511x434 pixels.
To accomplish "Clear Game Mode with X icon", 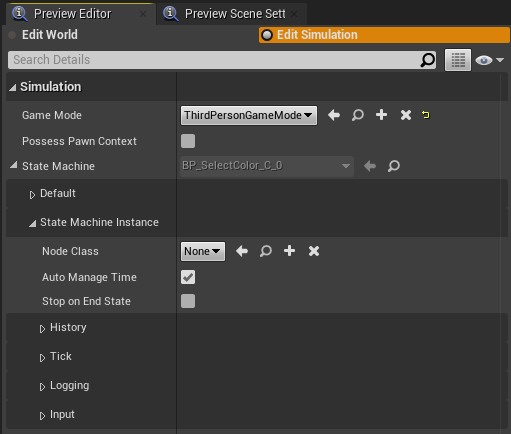I will click(406, 115).
